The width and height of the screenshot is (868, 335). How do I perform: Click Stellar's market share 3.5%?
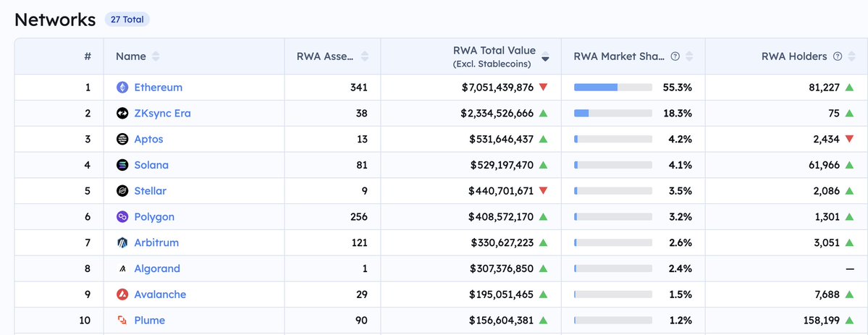point(681,191)
